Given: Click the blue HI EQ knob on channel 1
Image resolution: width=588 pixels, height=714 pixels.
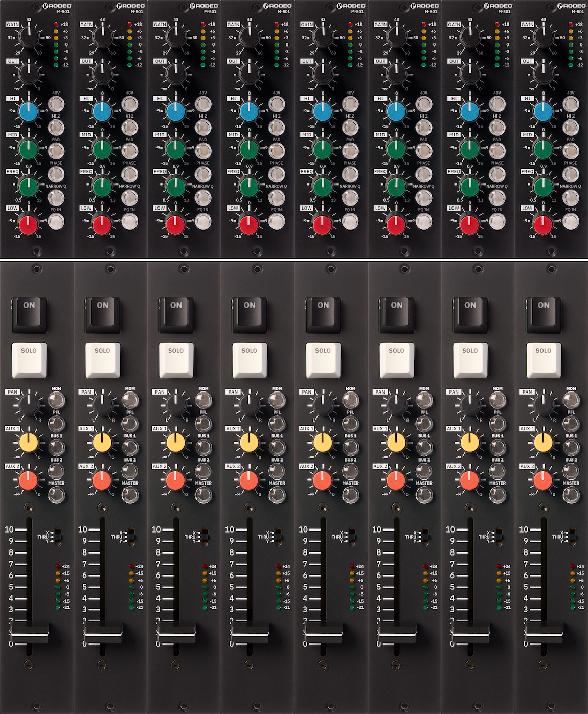Looking at the screenshot, I should click(29, 111).
